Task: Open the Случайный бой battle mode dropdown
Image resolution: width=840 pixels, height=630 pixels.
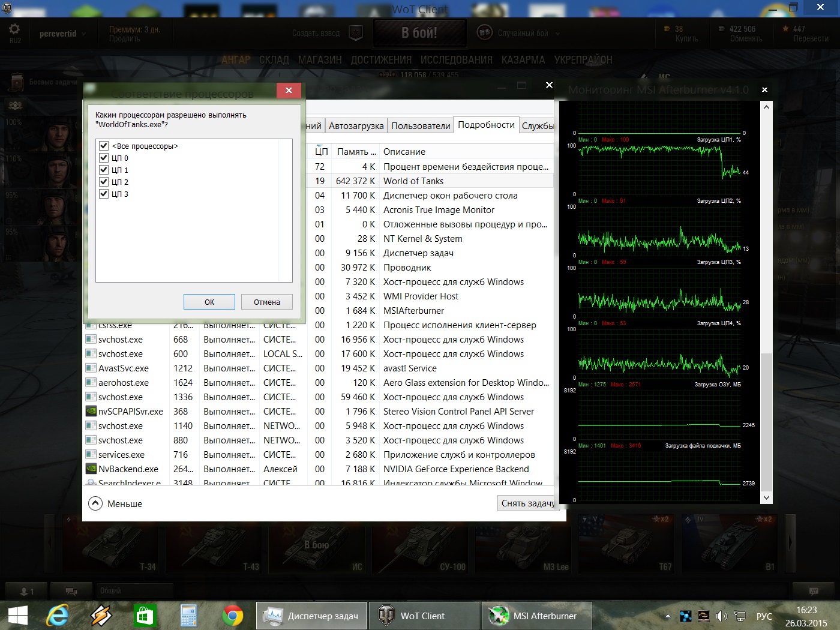Action: point(529,34)
